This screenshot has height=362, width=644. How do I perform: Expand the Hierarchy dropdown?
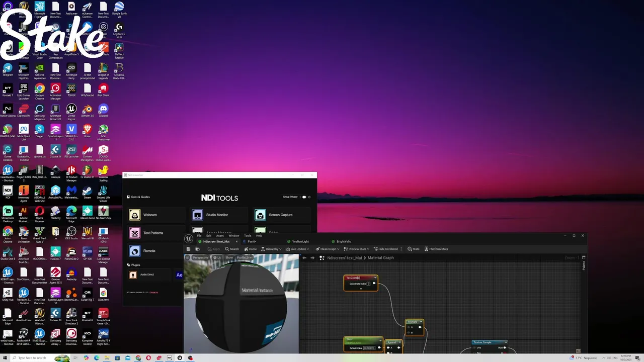(x=271, y=249)
